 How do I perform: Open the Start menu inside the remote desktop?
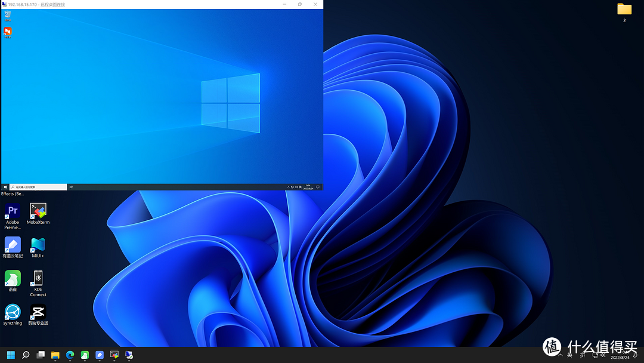point(6,186)
